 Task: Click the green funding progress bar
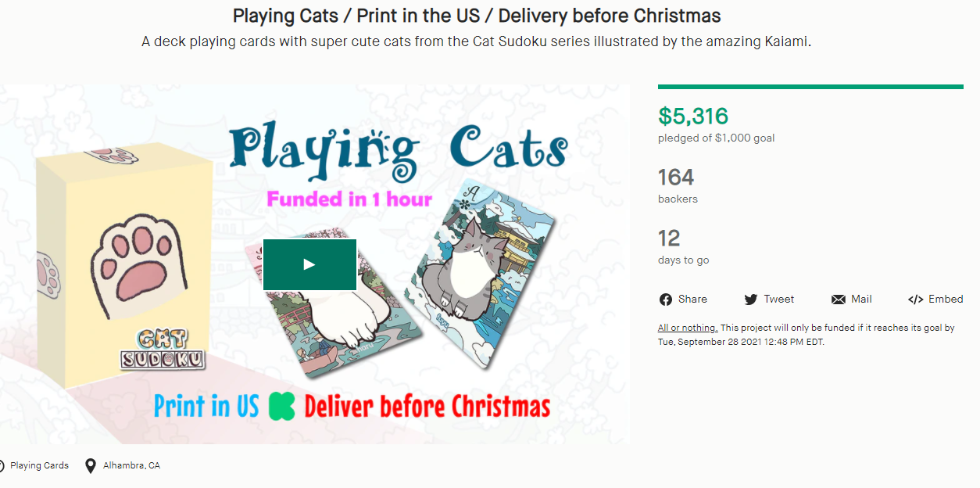pyautogui.click(x=810, y=87)
